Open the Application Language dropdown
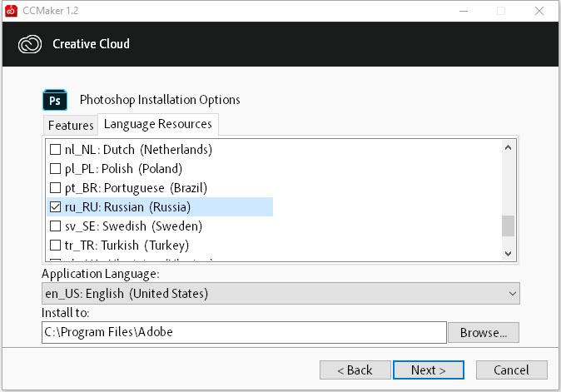The image size is (561, 392). [280, 294]
